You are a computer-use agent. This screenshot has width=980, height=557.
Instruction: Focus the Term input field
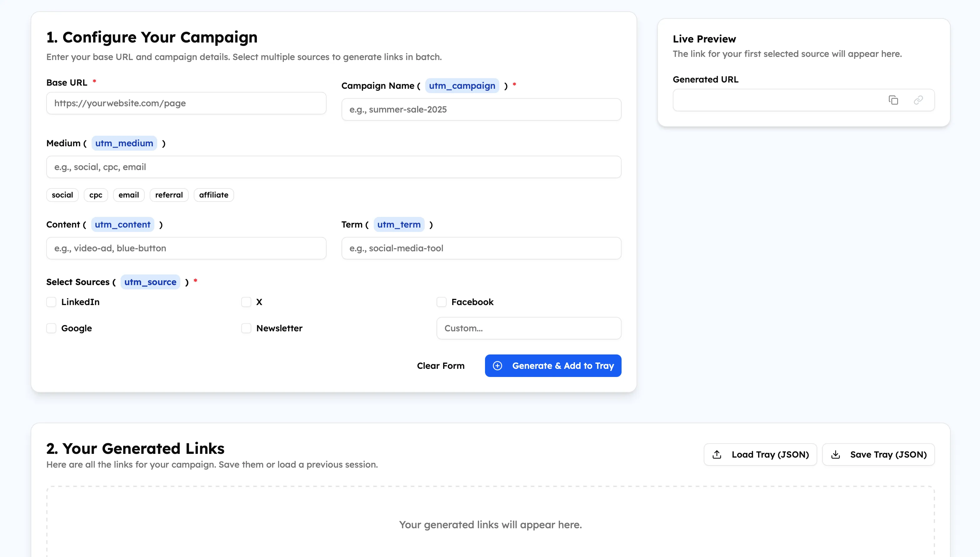(481, 248)
